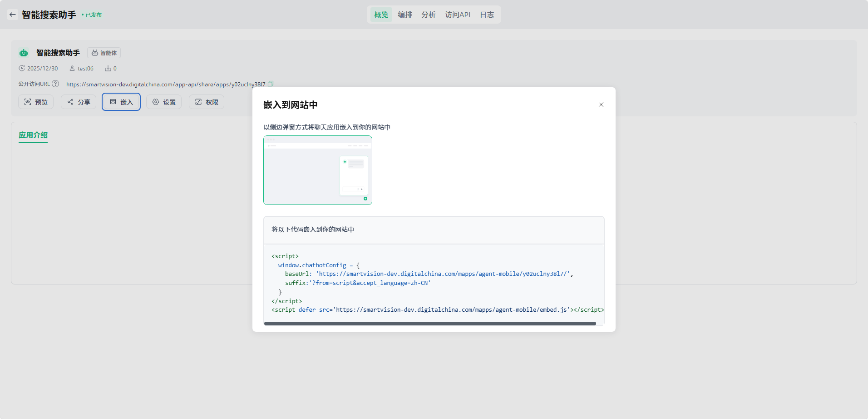
Task: Switch to the 编排 tab
Action: tap(404, 15)
